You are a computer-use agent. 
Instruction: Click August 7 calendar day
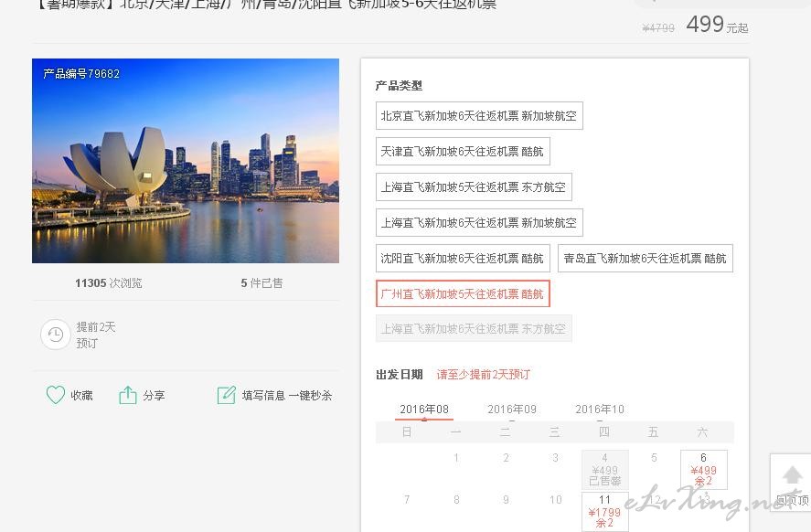407,500
